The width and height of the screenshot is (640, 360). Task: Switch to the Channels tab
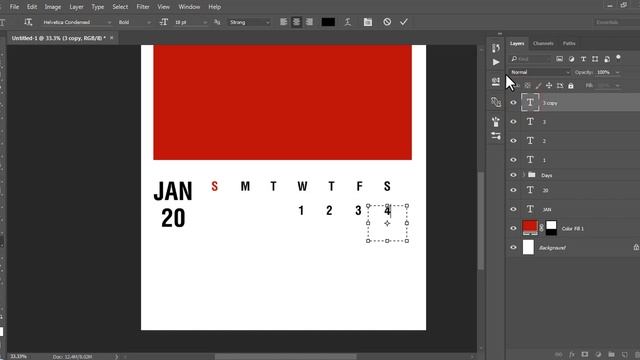[x=543, y=43]
